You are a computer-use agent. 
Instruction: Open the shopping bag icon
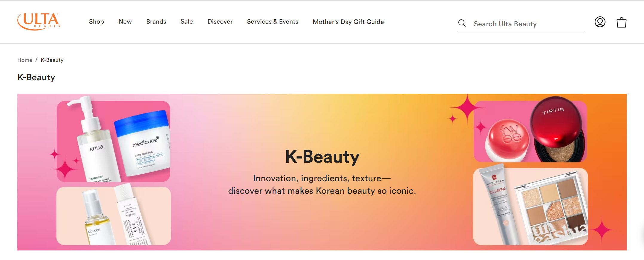[x=622, y=22]
